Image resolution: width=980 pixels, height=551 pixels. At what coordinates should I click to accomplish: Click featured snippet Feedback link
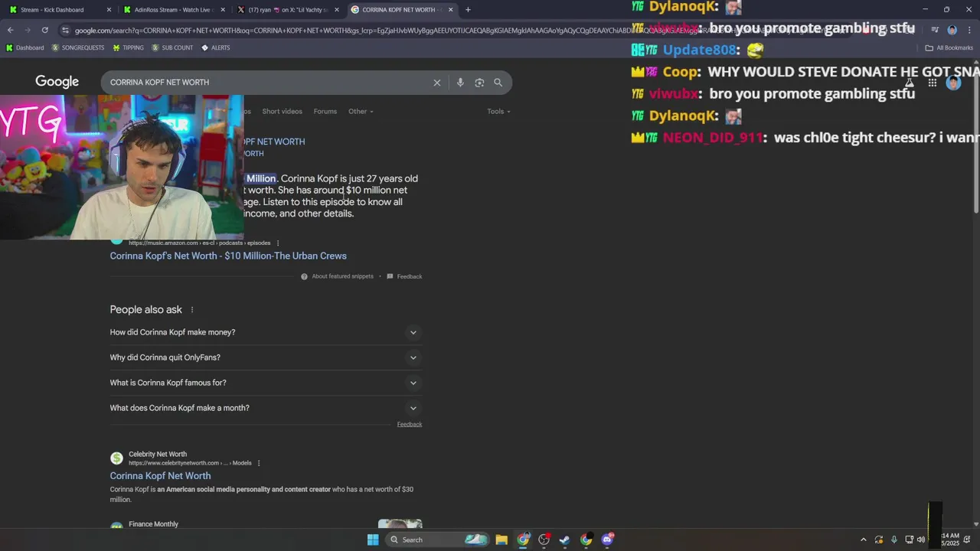(404, 276)
